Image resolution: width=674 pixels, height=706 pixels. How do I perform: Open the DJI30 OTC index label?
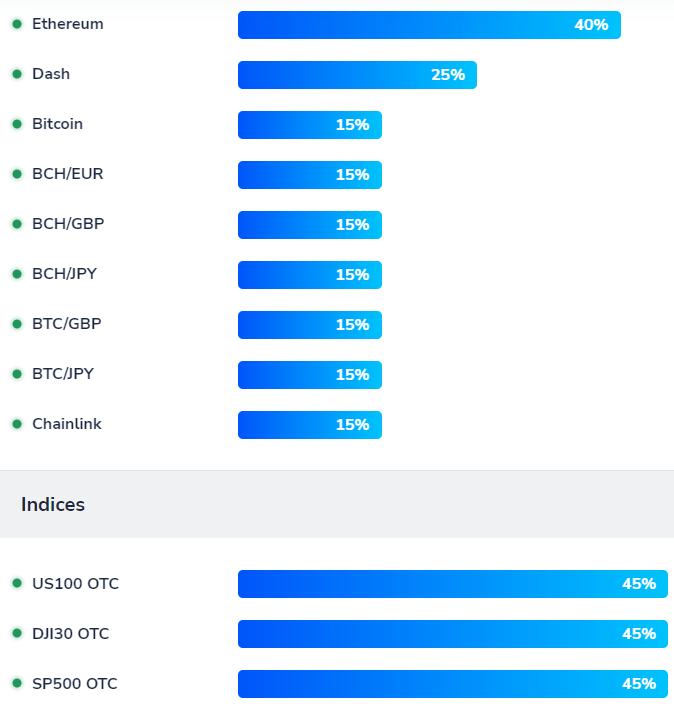coord(70,634)
